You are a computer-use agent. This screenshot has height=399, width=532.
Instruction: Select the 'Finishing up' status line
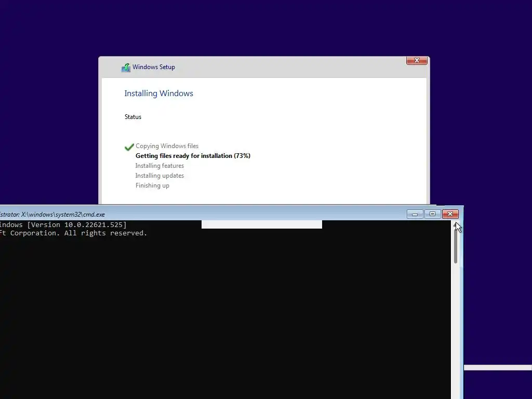click(152, 185)
